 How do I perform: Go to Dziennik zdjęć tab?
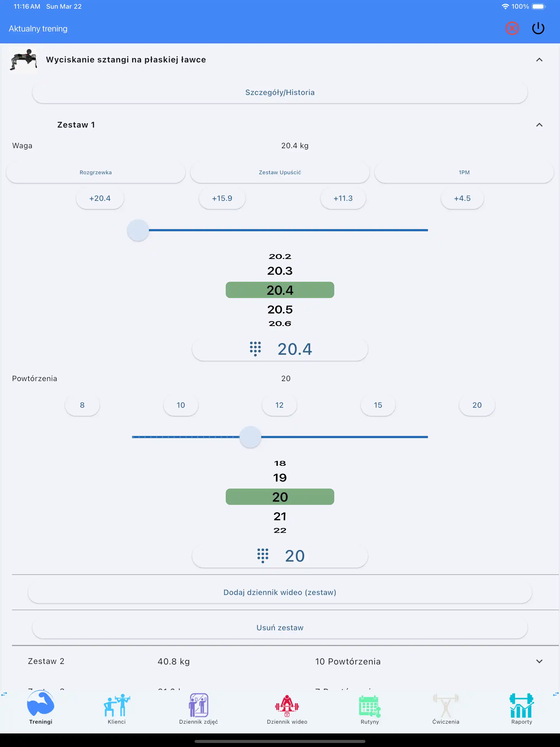[x=199, y=709]
